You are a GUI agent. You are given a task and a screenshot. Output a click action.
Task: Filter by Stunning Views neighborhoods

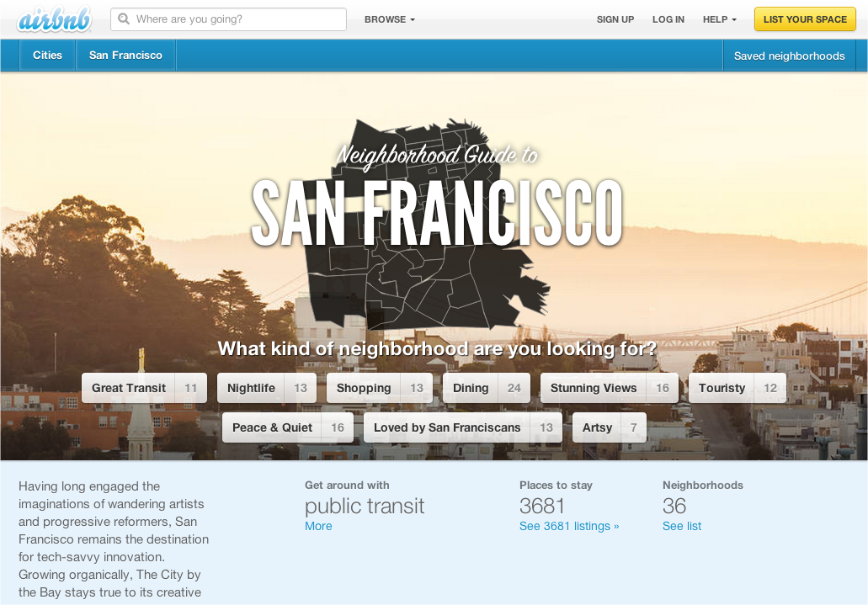click(x=609, y=388)
